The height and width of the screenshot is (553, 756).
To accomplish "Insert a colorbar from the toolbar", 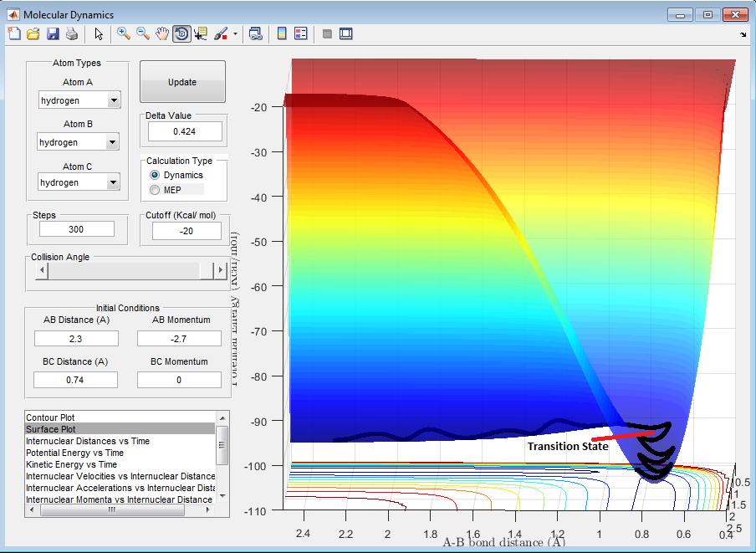I will coord(282,33).
